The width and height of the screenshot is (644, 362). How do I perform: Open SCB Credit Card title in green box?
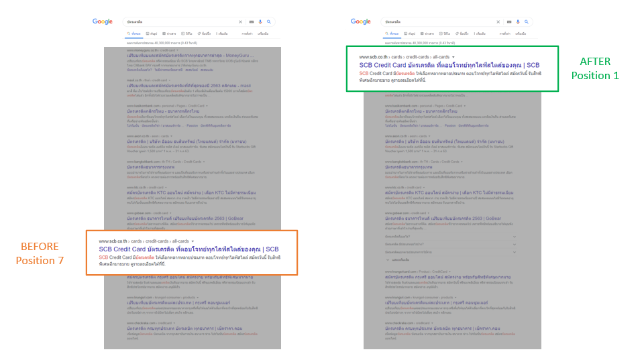(449, 65)
